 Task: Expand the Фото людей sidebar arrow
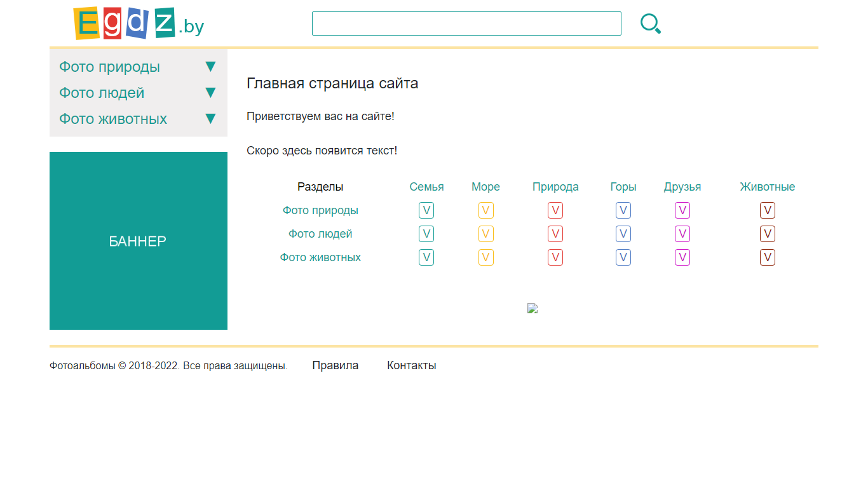pos(211,93)
